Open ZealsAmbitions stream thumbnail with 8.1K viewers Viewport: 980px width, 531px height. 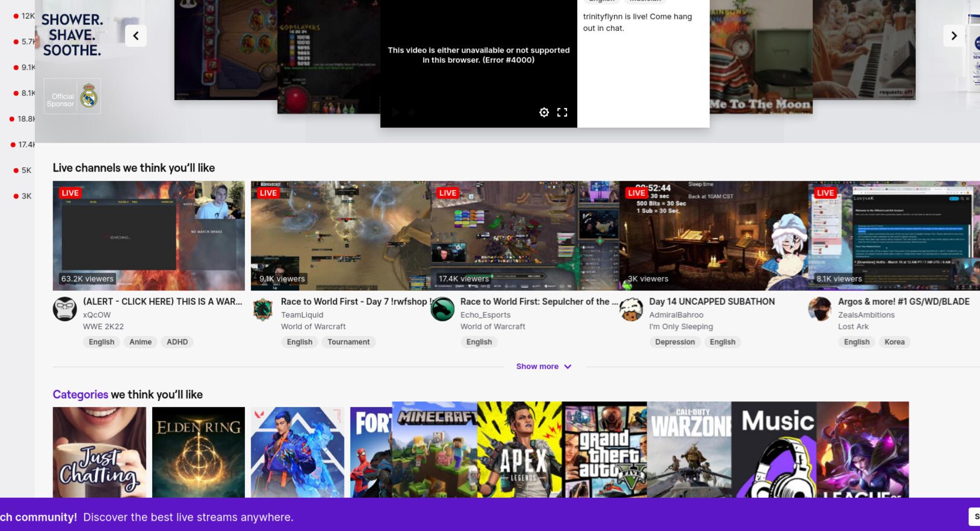coord(894,235)
